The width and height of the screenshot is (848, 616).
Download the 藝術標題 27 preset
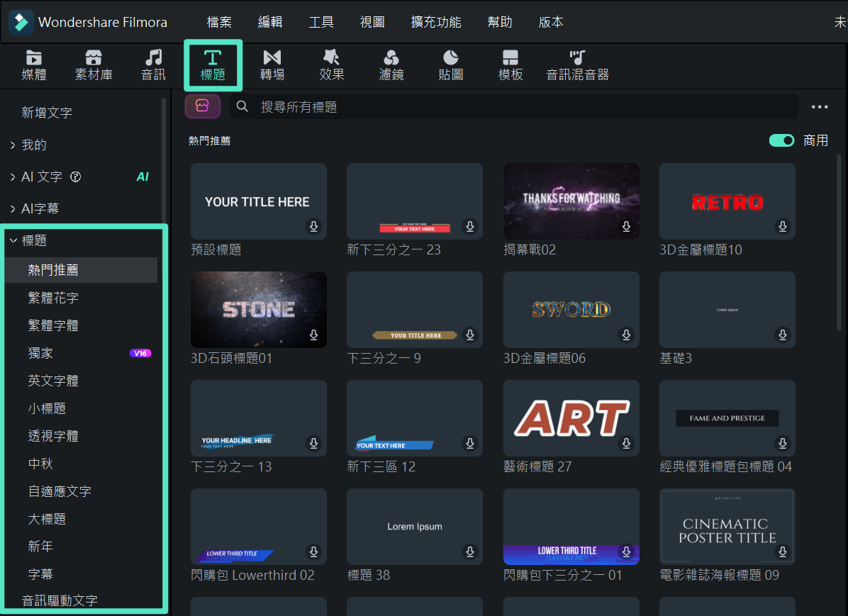(x=626, y=444)
